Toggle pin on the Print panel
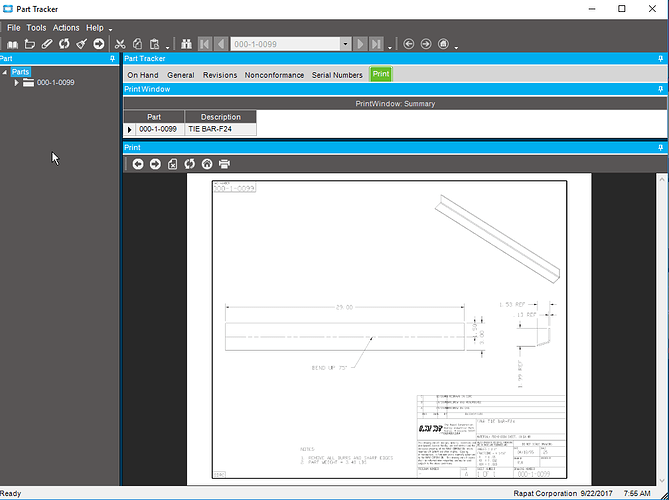 661,147
